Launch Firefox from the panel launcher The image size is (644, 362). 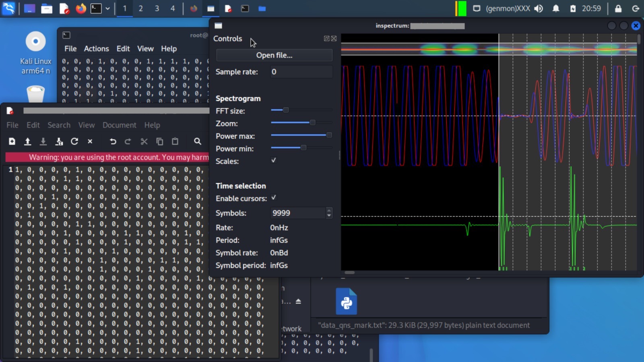click(x=81, y=8)
